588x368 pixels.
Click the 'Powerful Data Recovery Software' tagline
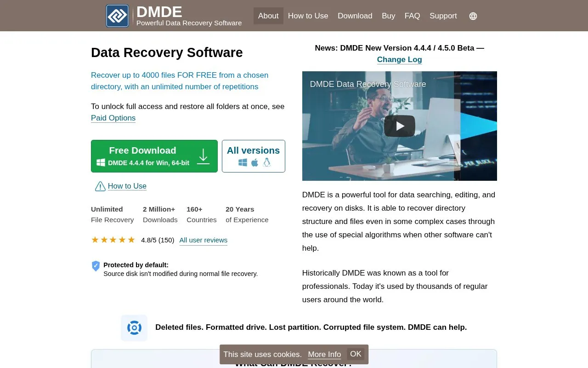(x=189, y=23)
